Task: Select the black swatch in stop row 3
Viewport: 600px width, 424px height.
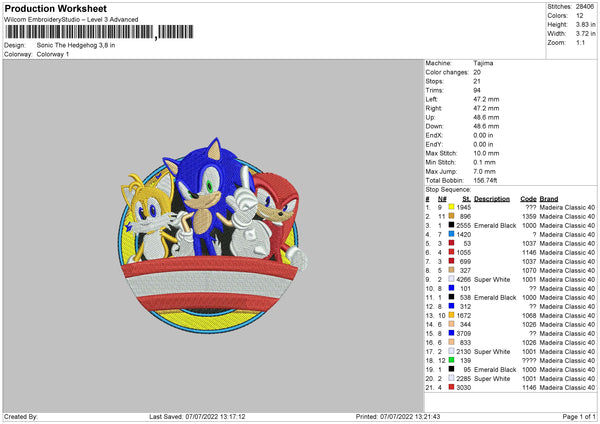Action: point(451,225)
